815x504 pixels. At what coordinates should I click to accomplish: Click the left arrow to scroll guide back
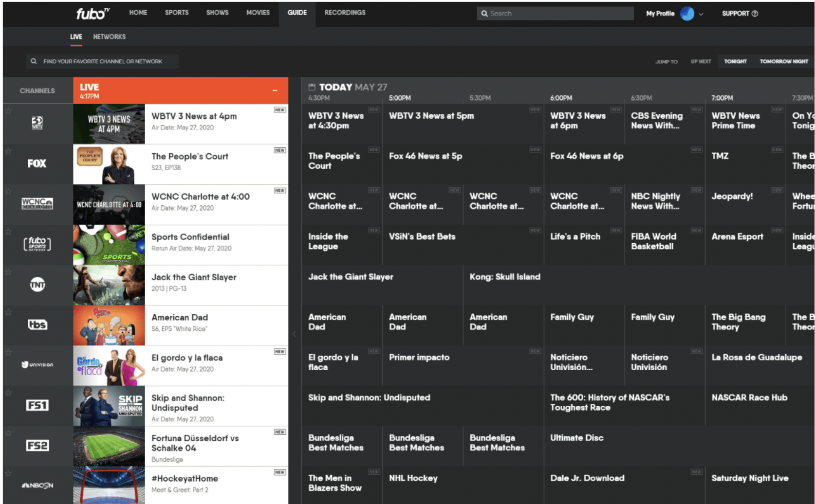pyautogui.click(x=294, y=334)
